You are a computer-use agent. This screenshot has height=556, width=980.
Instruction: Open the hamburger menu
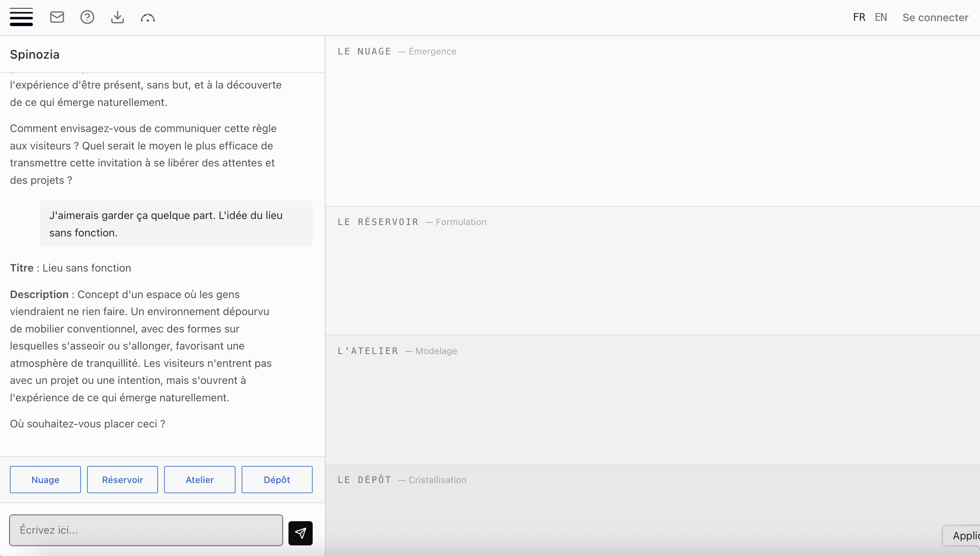[22, 17]
